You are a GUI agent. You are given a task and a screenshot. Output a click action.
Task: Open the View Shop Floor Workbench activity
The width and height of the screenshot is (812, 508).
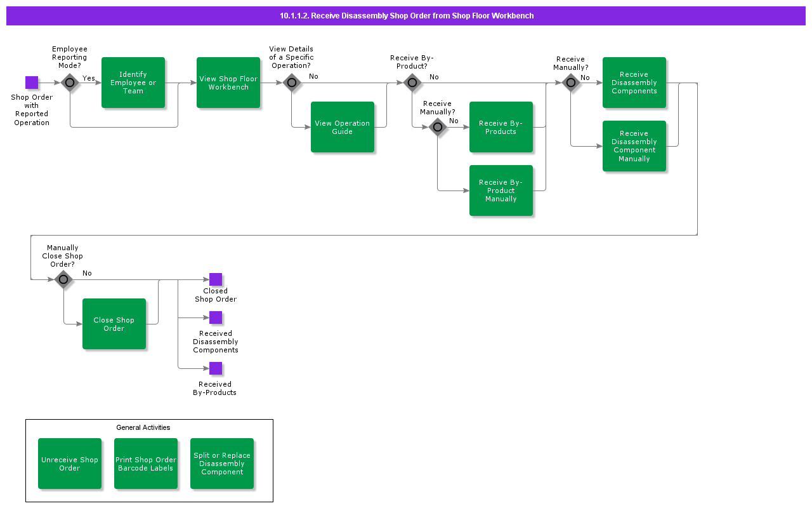(x=228, y=83)
